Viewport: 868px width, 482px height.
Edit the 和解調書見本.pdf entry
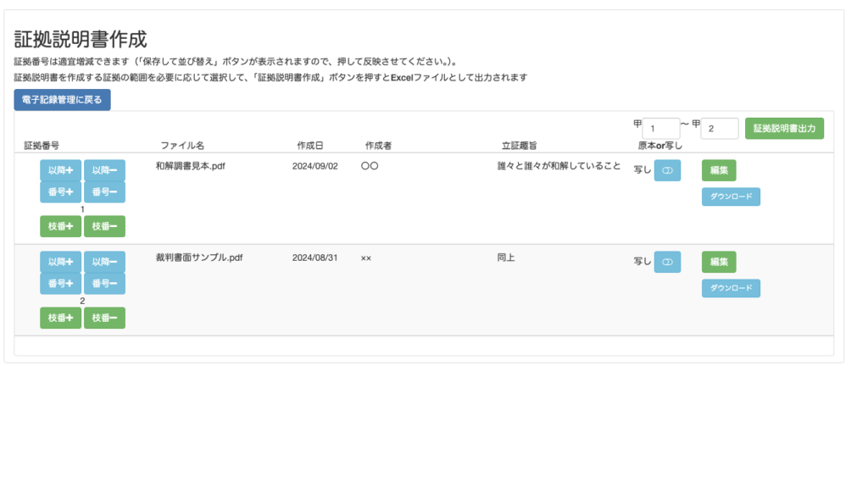click(x=719, y=170)
